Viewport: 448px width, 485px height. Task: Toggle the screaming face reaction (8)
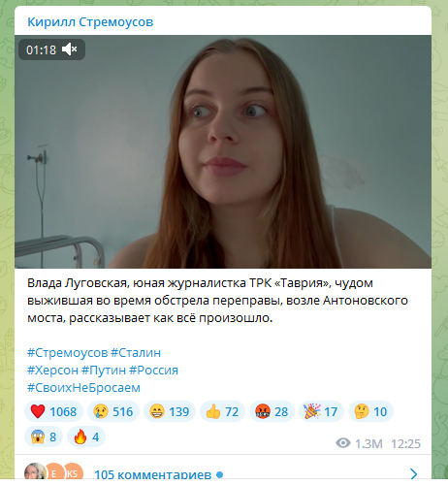point(44,436)
